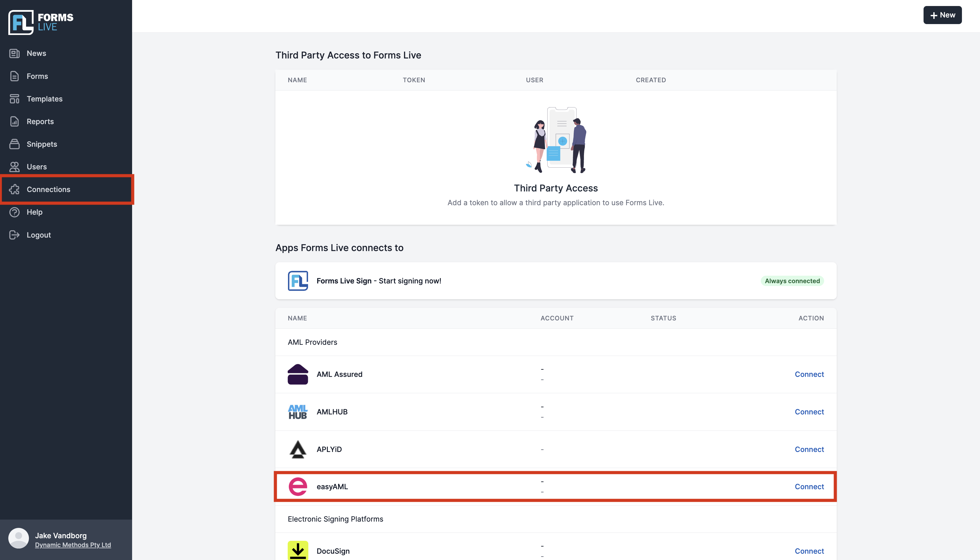This screenshot has height=560, width=980.
Task: Click the AML Providers group row
Action: click(556, 342)
